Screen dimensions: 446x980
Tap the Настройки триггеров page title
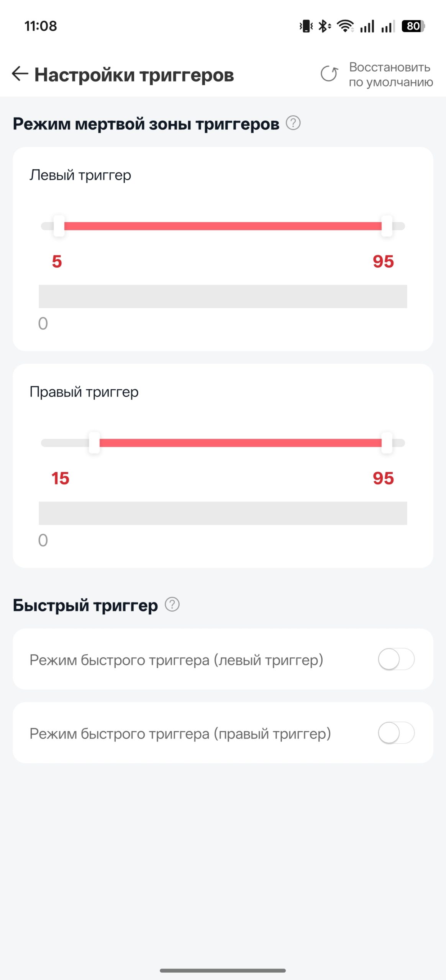tap(134, 75)
